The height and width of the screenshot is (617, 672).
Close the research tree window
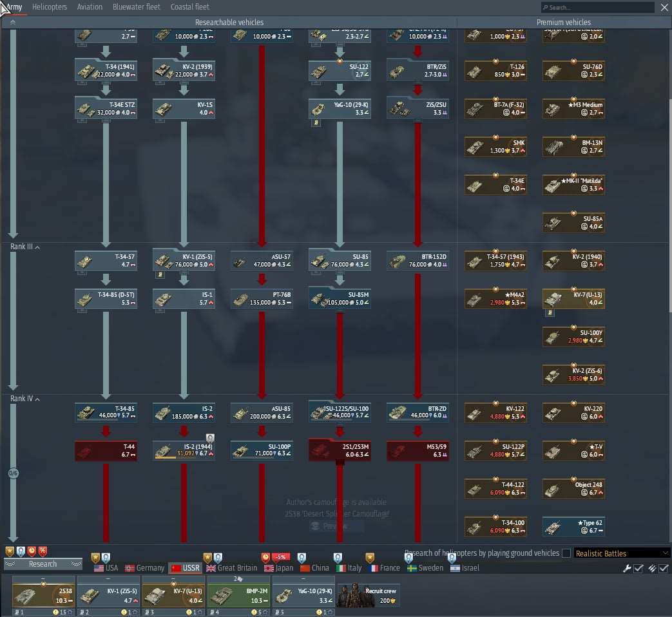coord(664,7)
